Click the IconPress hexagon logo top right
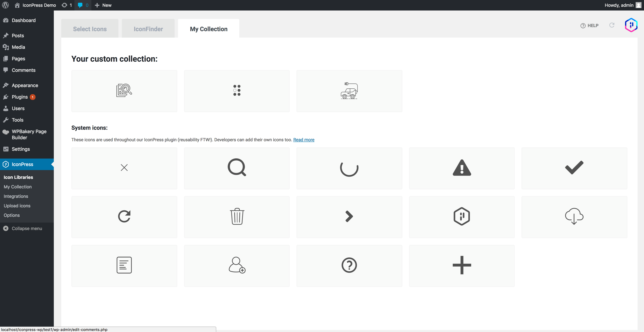Screen dimensions: 644x332 pyautogui.click(x=631, y=25)
